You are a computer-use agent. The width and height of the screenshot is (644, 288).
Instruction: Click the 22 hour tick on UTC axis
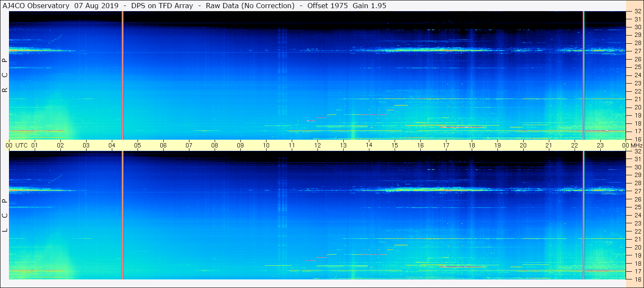tap(575, 145)
